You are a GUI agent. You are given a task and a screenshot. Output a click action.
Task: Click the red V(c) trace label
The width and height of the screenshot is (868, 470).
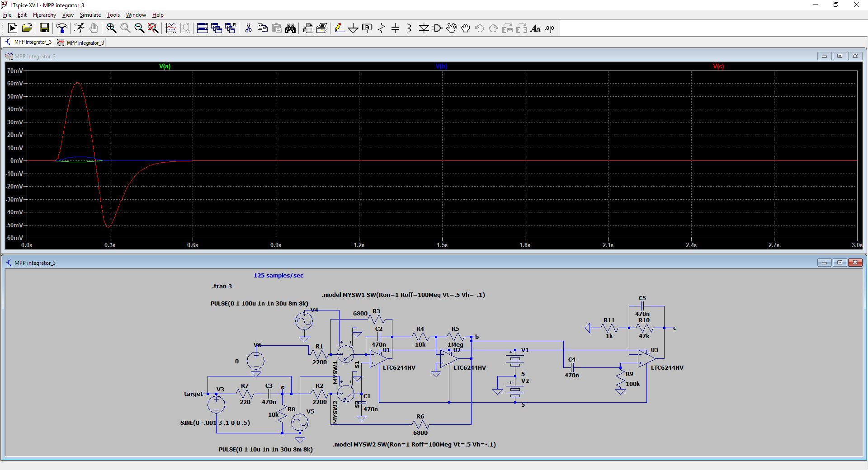pos(718,66)
